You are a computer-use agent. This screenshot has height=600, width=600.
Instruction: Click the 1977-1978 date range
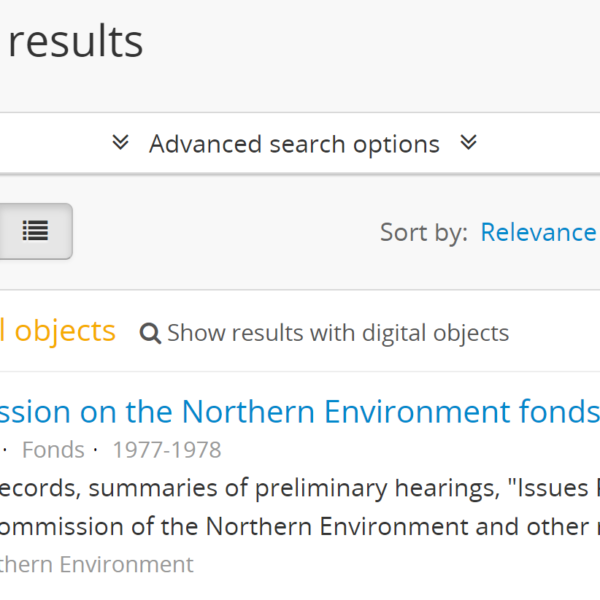[x=166, y=450]
